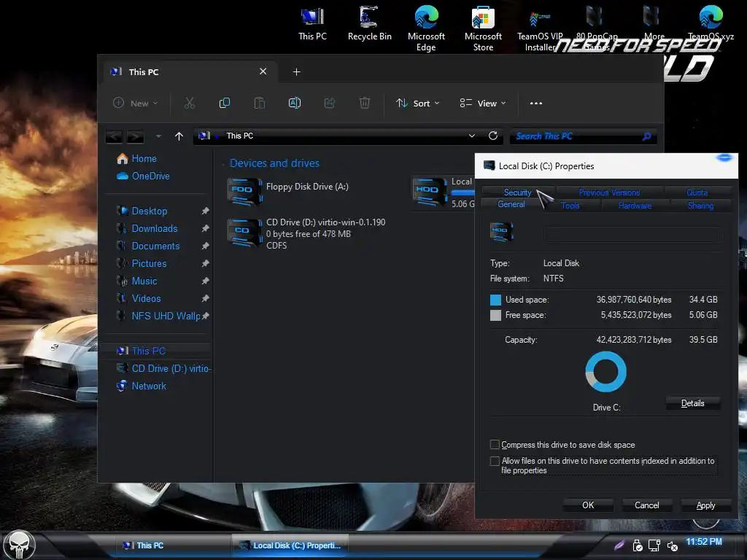Switch to the Security tab
This screenshot has height=560, width=747.
[x=517, y=192]
